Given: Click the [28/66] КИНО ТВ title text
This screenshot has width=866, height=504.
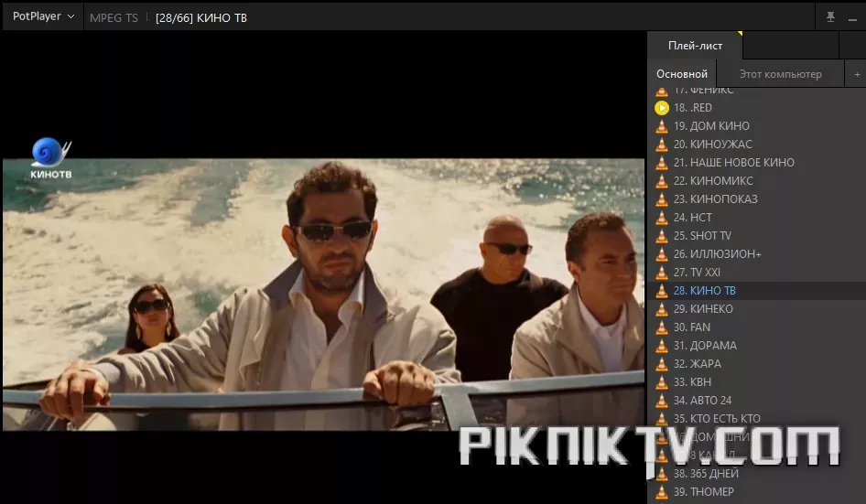Looking at the screenshot, I should 201,17.
